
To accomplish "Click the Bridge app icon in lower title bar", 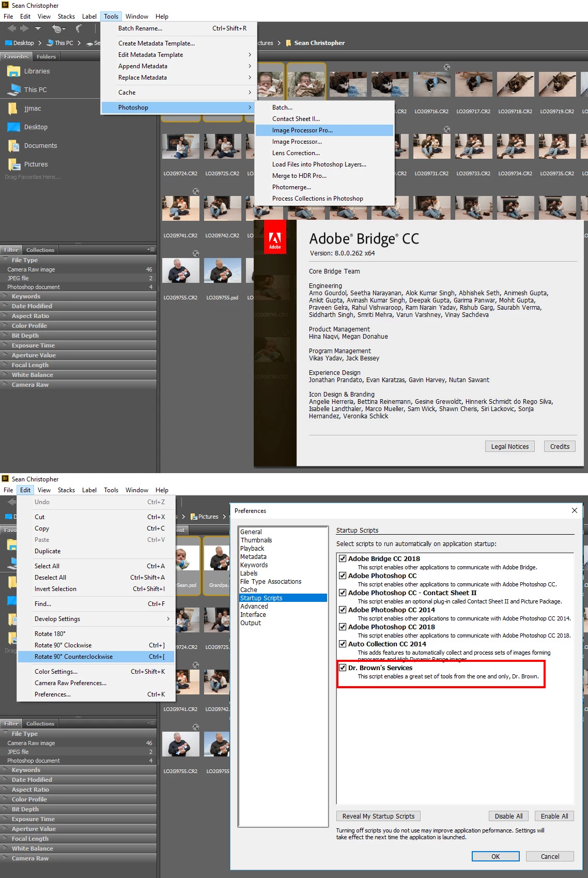I will tap(6, 479).
